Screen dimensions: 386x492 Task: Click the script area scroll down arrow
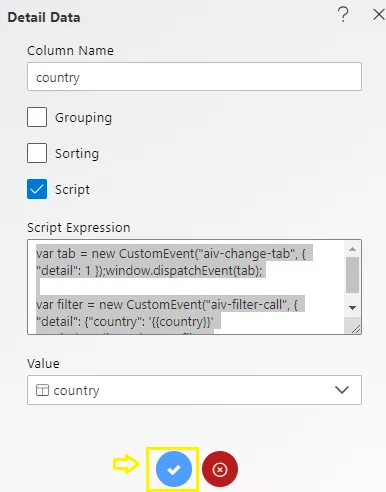(x=352, y=308)
